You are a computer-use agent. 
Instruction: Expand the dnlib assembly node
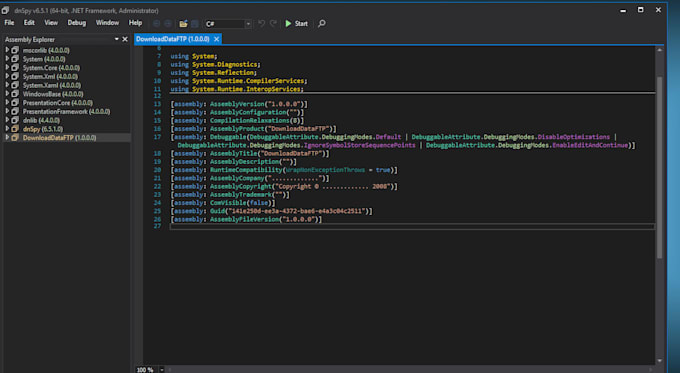[7, 120]
